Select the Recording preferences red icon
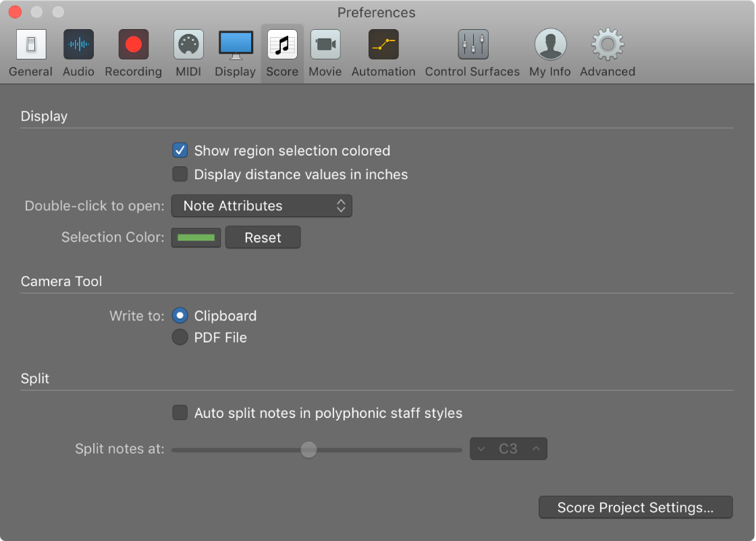This screenshot has height=541, width=756. click(x=133, y=45)
